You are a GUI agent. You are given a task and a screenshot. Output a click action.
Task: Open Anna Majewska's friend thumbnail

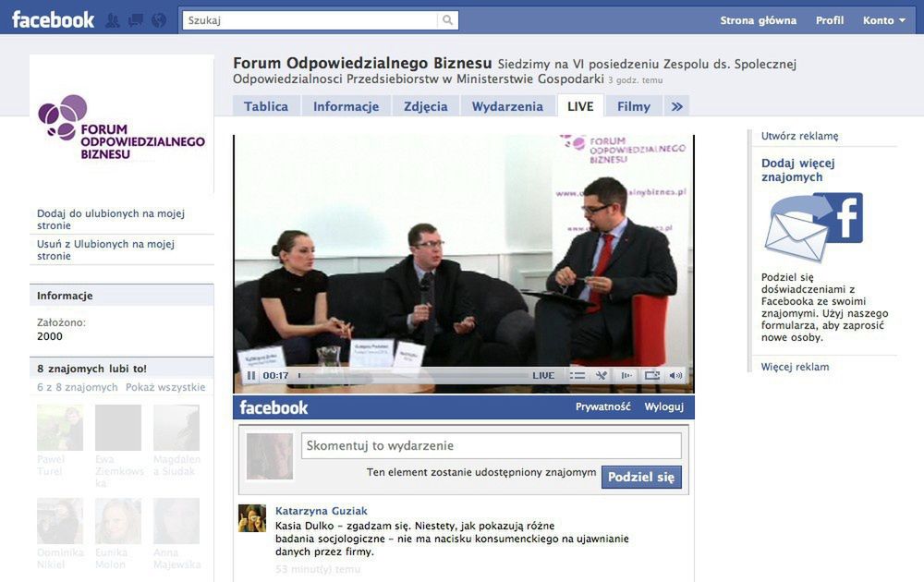tap(176, 521)
